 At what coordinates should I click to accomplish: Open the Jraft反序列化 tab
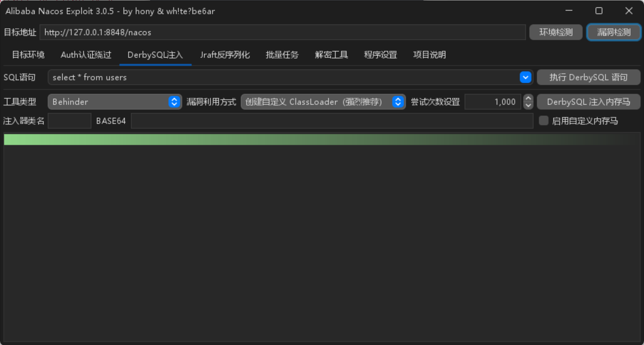[225, 55]
